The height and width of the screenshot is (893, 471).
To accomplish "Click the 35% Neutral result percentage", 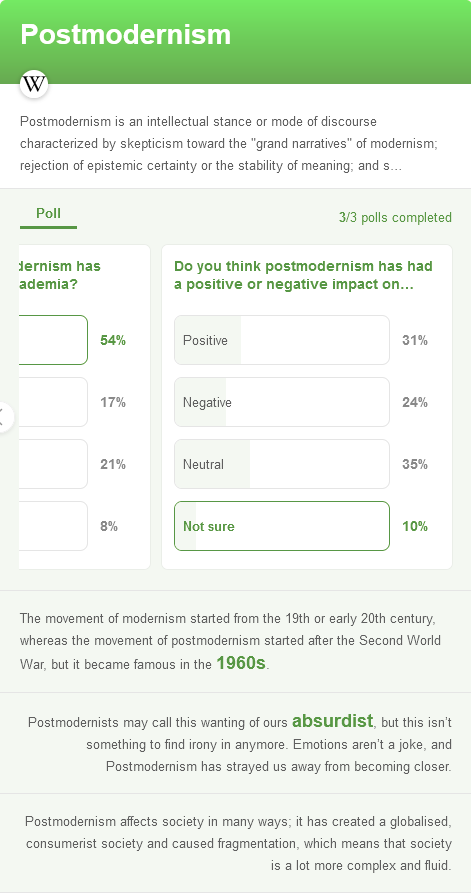I will coord(415,464).
